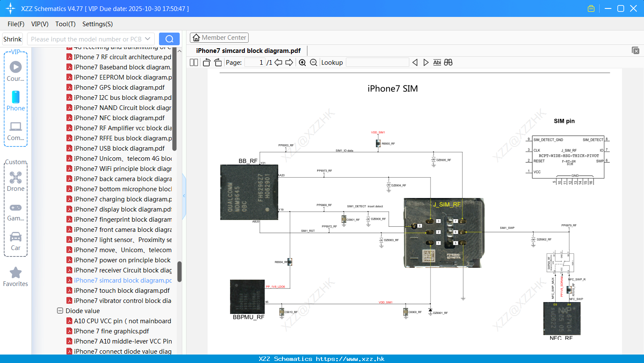Rotate page clockwise icon
This screenshot has height=363, width=644.
pyautogui.click(x=218, y=63)
